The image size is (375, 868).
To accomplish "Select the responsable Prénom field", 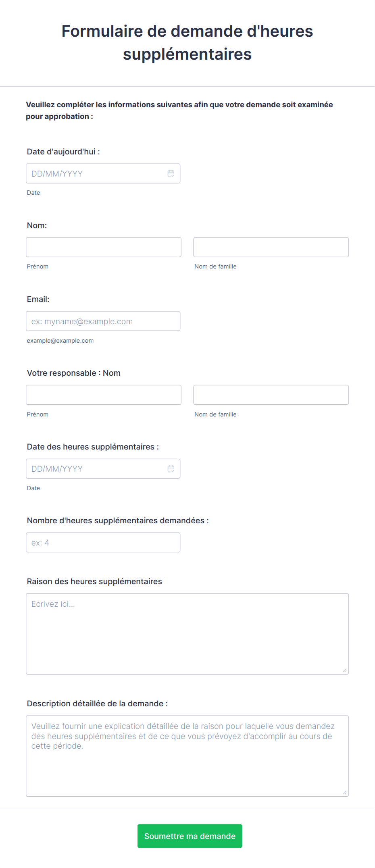I will 104,395.
